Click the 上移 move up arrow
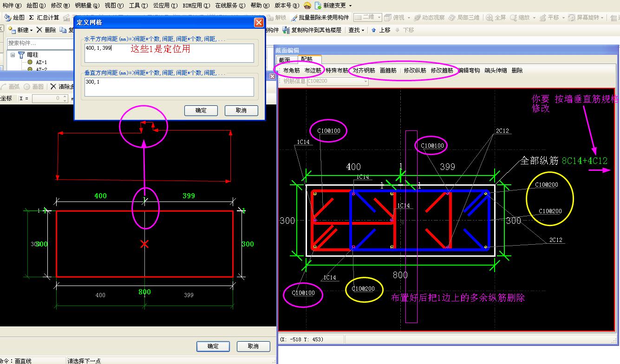This screenshot has width=620, height=364. 373,30
